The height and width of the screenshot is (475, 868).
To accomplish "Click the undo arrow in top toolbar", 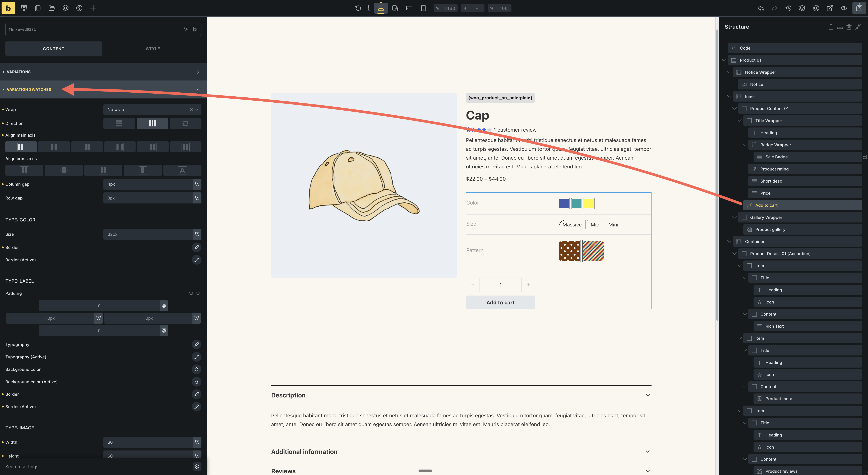I will point(760,8).
